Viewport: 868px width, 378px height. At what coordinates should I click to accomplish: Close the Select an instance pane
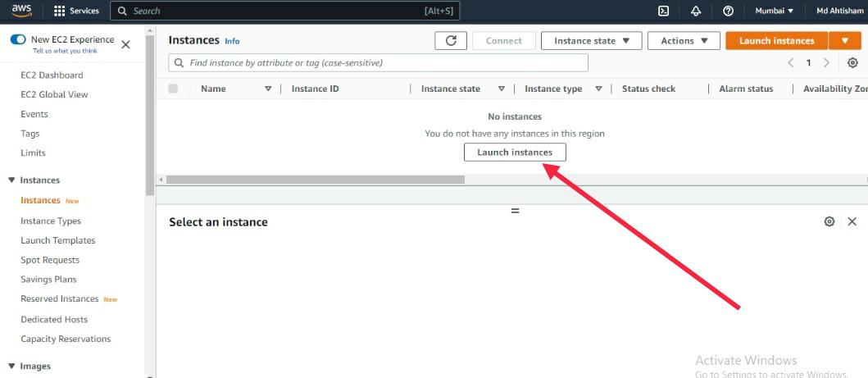pos(852,221)
